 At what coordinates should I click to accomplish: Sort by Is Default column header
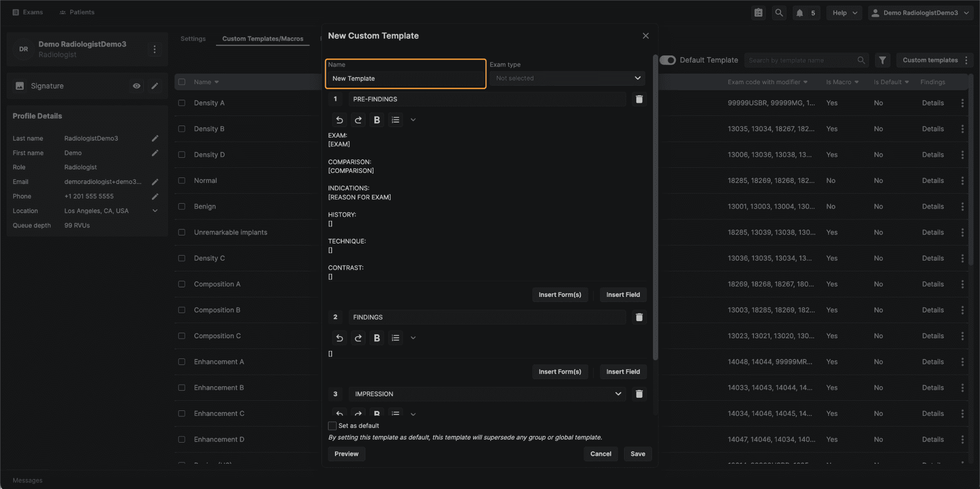[891, 82]
